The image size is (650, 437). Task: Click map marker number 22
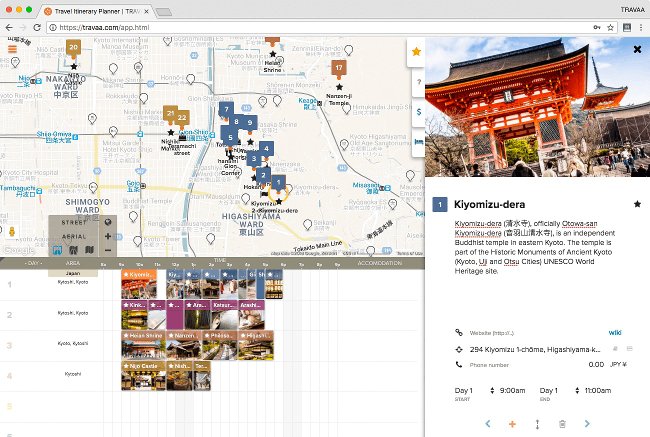(182, 119)
